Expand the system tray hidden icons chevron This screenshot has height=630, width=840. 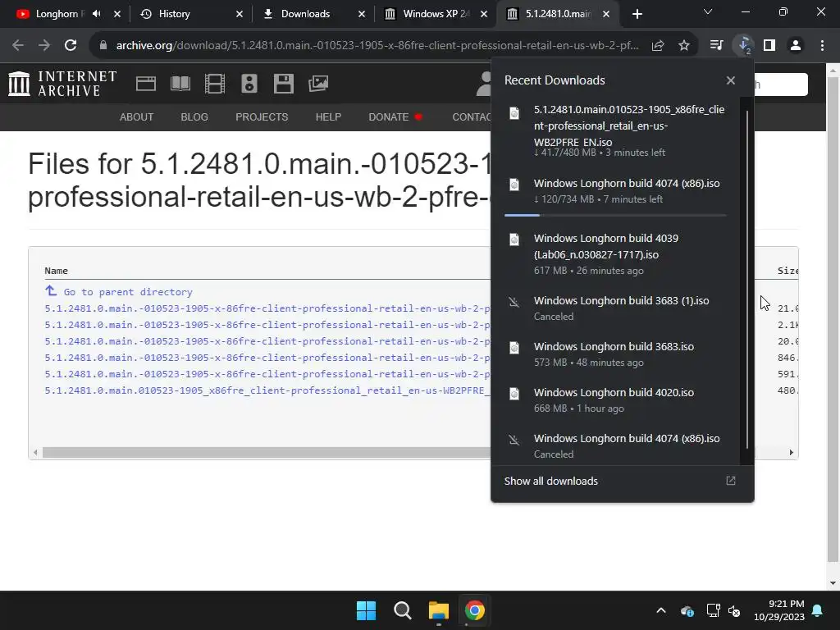point(661,610)
